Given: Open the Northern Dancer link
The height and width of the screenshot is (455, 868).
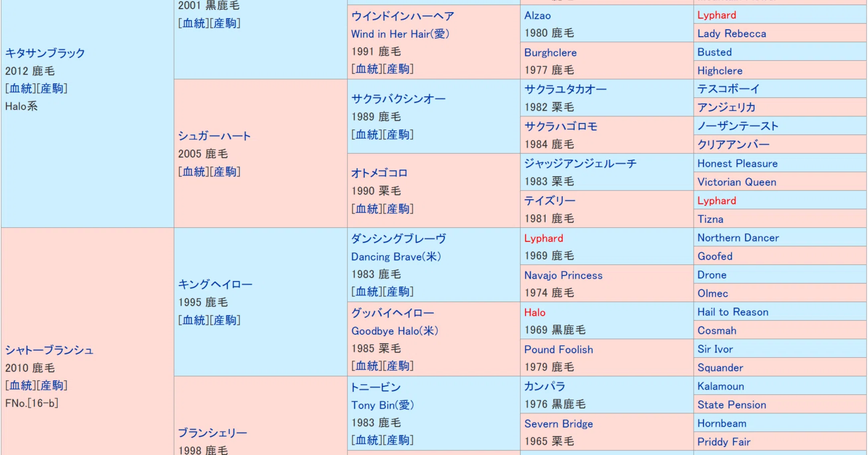Looking at the screenshot, I should 738,238.
